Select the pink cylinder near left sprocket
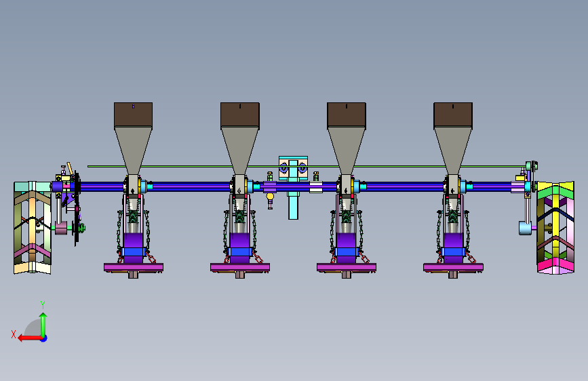588x381 pixels. coord(61,228)
